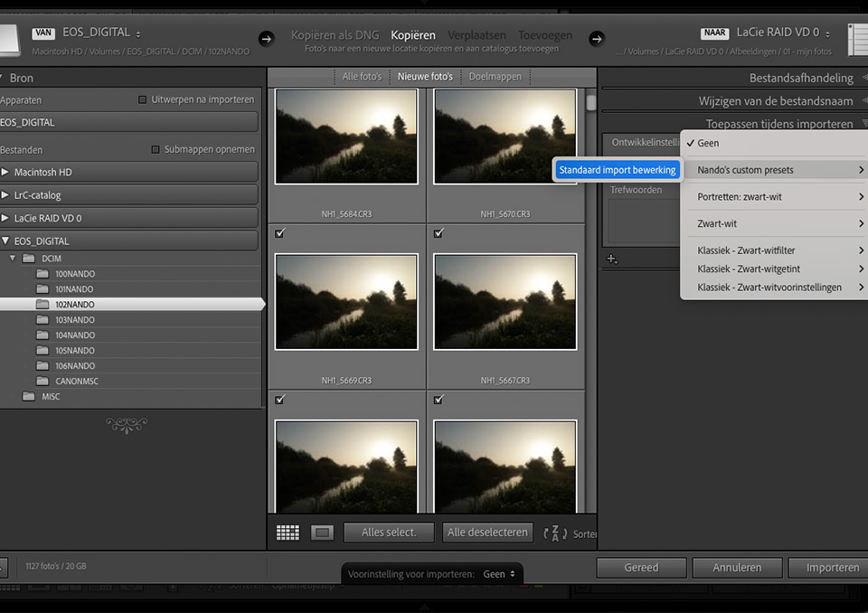Click the A-Z sort direction icon

[x=555, y=533]
